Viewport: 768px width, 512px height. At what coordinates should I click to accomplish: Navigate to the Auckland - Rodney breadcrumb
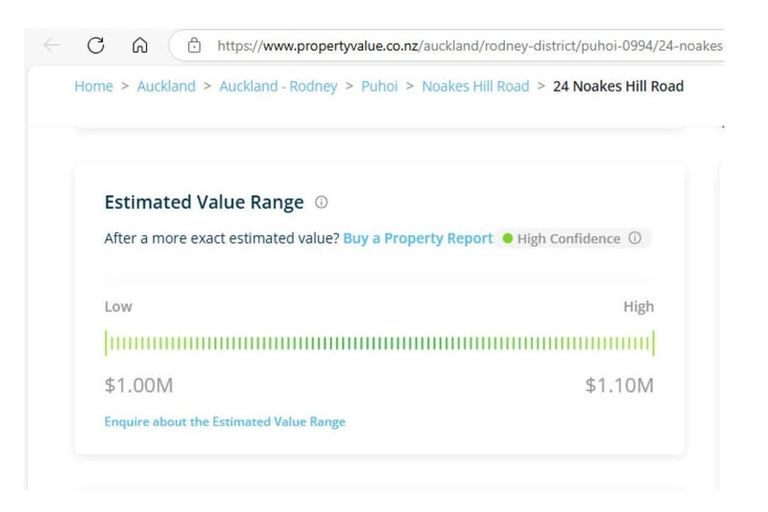[278, 86]
